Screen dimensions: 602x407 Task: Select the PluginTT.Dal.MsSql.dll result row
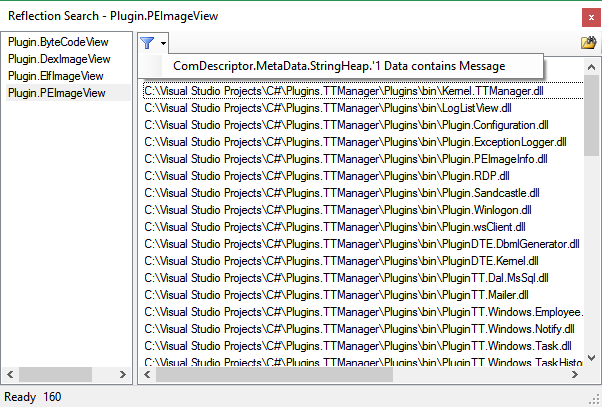tap(363, 278)
